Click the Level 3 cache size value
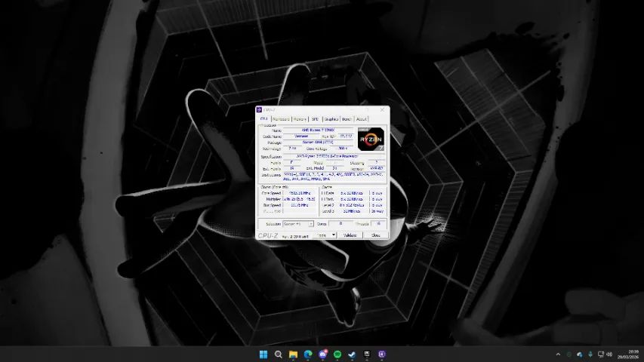The height and width of the screenshot is (362, 644). (x=352, y=211)
